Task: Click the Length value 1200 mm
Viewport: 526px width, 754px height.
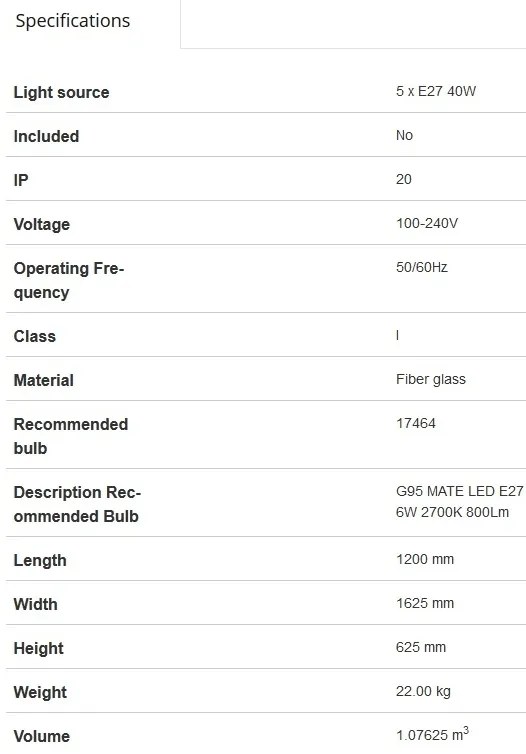Action: 425,559
